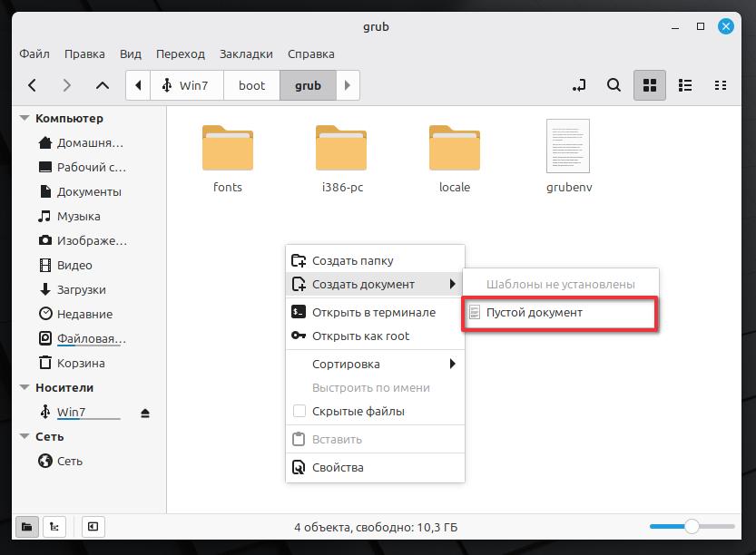Screen dimensions: 756x555
Task: Click the search magnifier icon
Action: pos(614,85)
